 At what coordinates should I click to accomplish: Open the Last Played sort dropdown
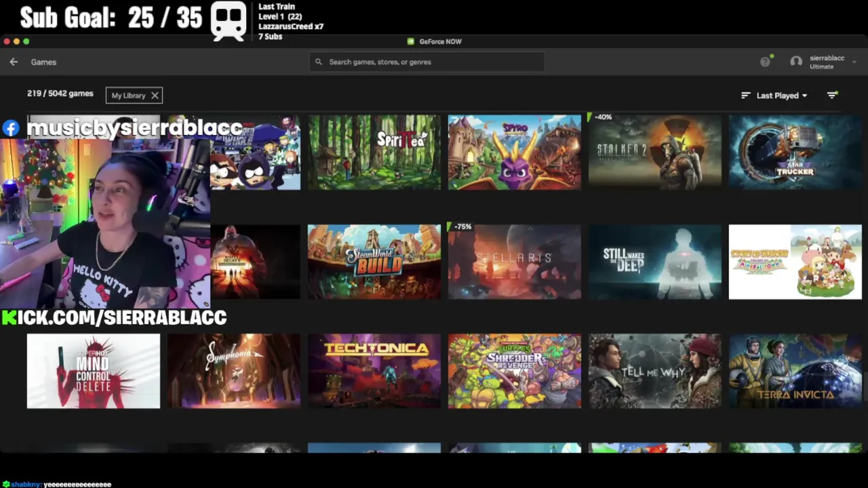[x=781, y=96]
